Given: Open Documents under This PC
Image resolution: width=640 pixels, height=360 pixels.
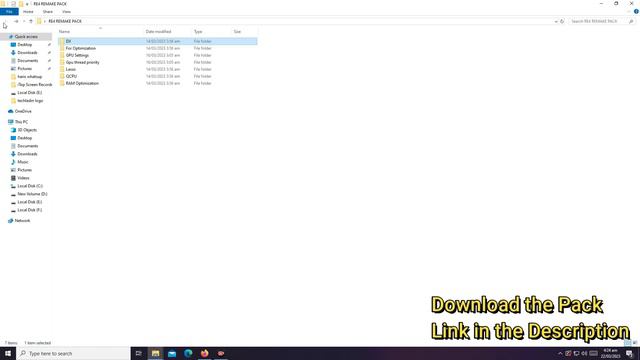Looking at the screenshot, I should point(27,146).
